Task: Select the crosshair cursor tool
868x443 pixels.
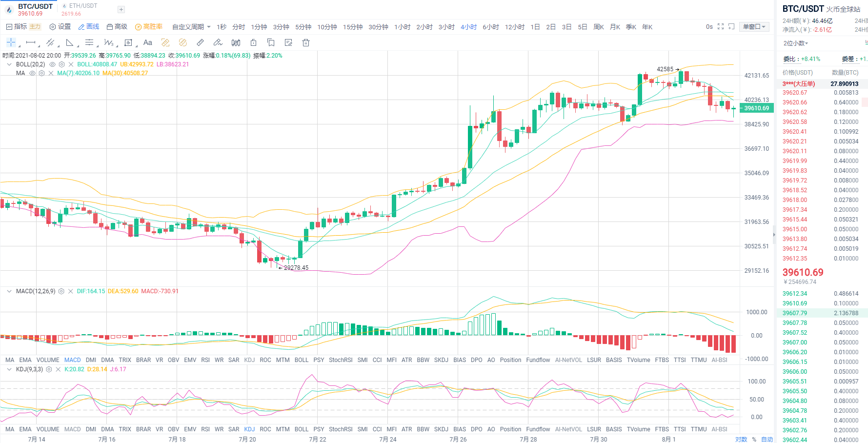Action: coord(11,42)
